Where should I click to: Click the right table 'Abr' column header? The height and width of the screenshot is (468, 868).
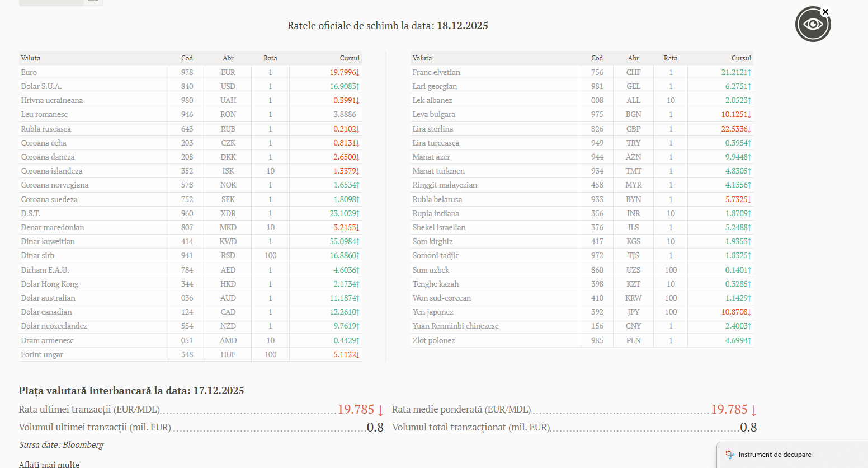pyautogui.click(x=633, y=58)
